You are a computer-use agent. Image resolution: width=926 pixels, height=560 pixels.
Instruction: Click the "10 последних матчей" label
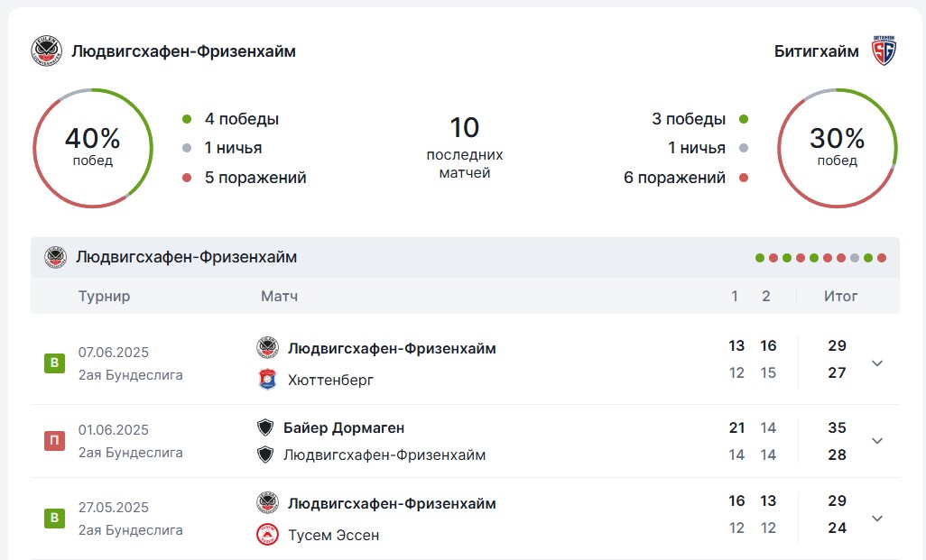(465, 148)
